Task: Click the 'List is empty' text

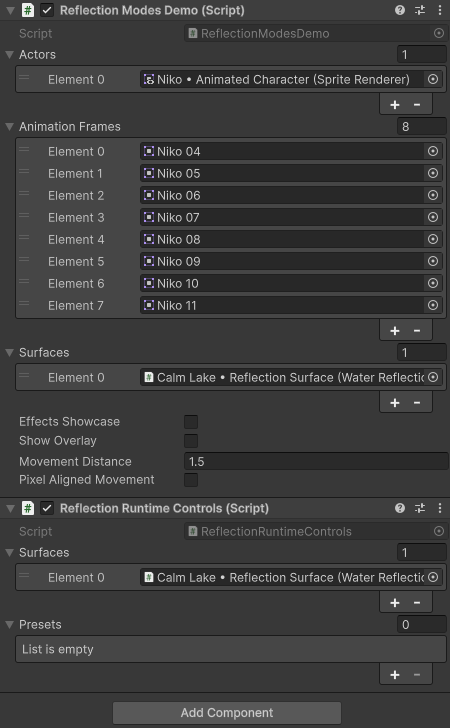Action: [x=58, y=649]
